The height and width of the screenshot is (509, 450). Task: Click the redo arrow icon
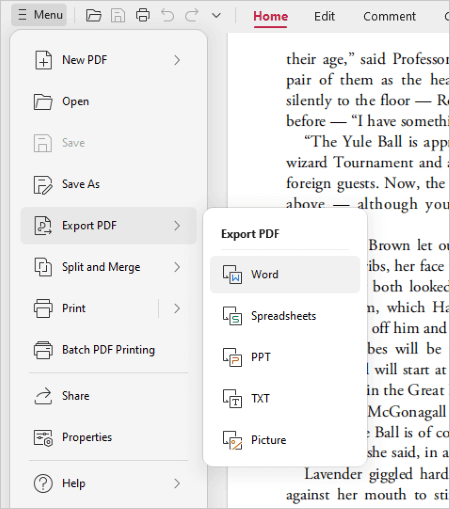192,15
